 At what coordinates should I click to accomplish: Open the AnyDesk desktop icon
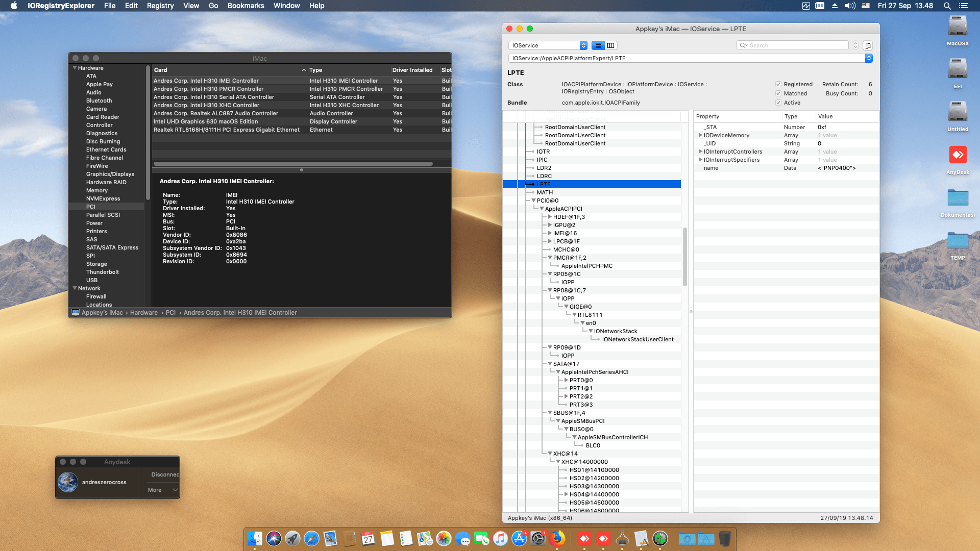958,155
